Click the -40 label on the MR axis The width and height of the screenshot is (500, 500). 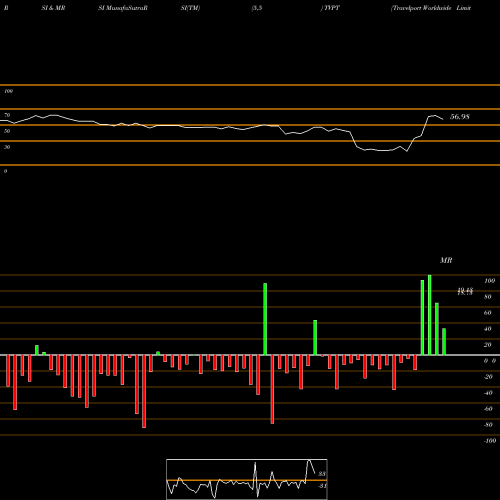click(x=488, y=393)
